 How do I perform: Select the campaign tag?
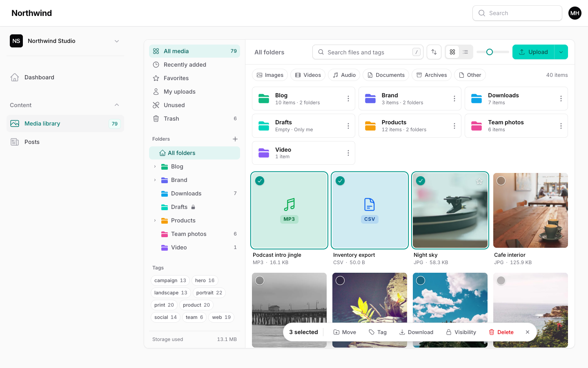point(170,280)
